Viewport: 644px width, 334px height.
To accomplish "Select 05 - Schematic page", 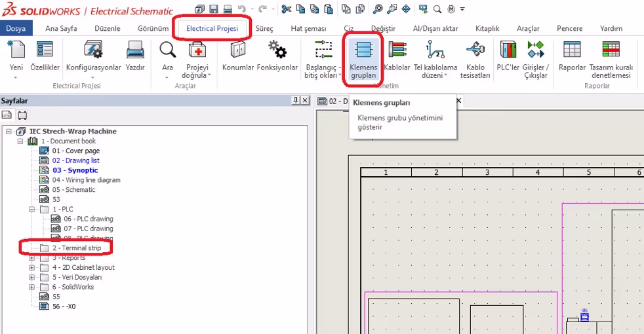I will coord(73,189).
